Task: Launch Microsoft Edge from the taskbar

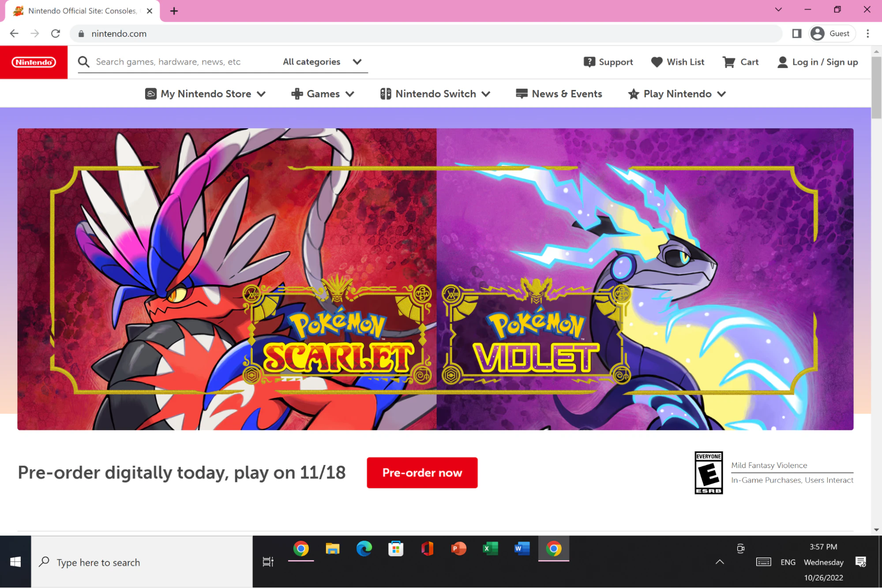Action: tap(364, 549)
